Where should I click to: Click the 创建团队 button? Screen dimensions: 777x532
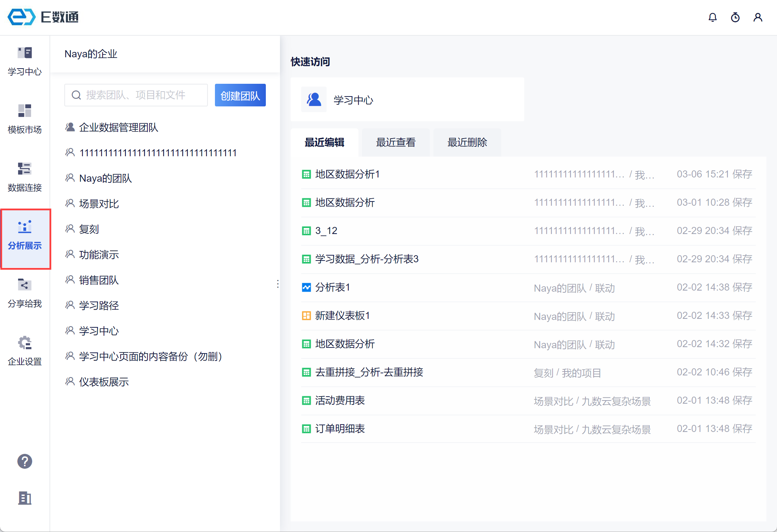(x=240, y=95)
